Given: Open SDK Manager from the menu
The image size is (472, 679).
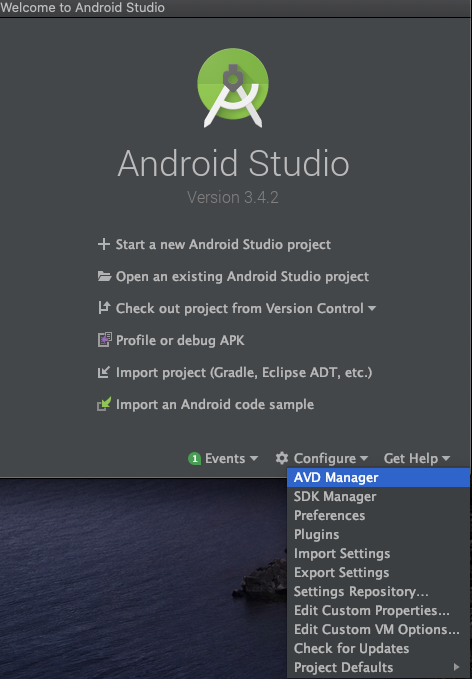Looking at the screenshot, I should [378, 496].
